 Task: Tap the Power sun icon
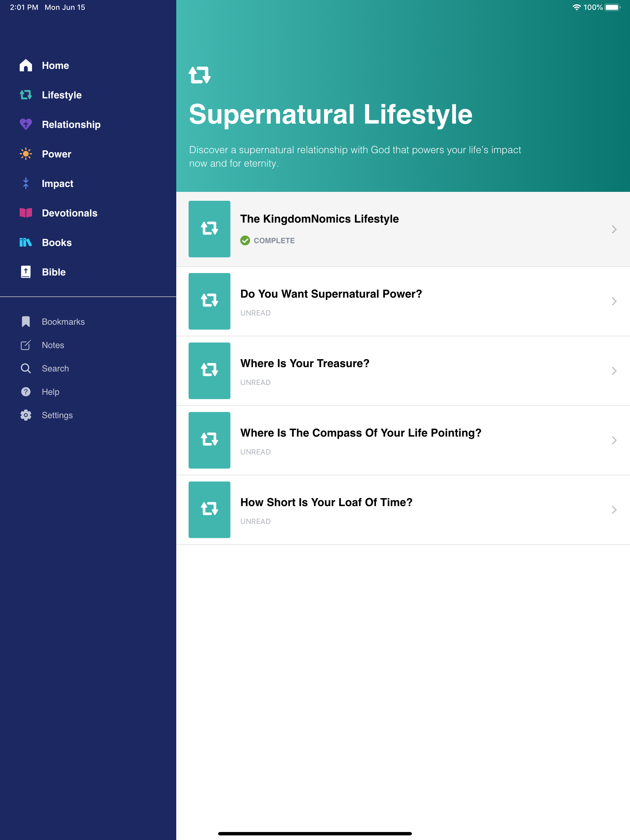(x=26, y=154)
